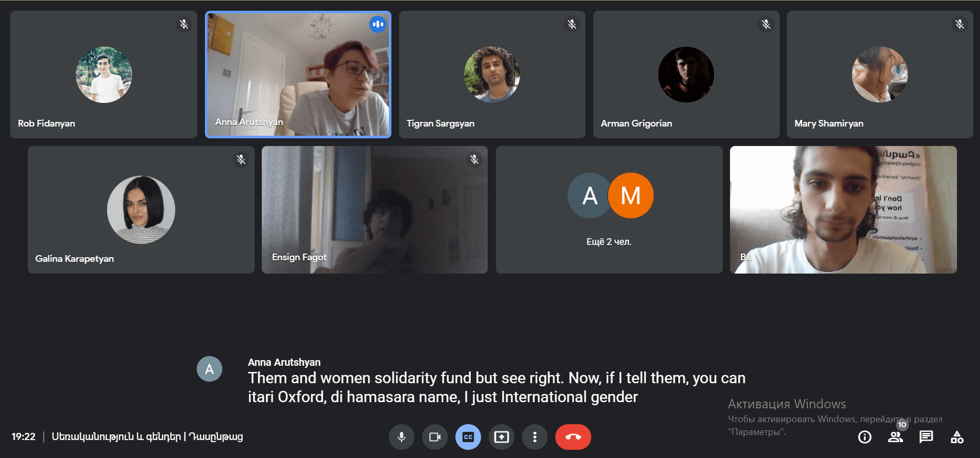Click Mary Shamiryan's muted mic icon
Image resolution: width=980 pixels, height=458 pixels.
pyautogui.click(x=960, y=24)
